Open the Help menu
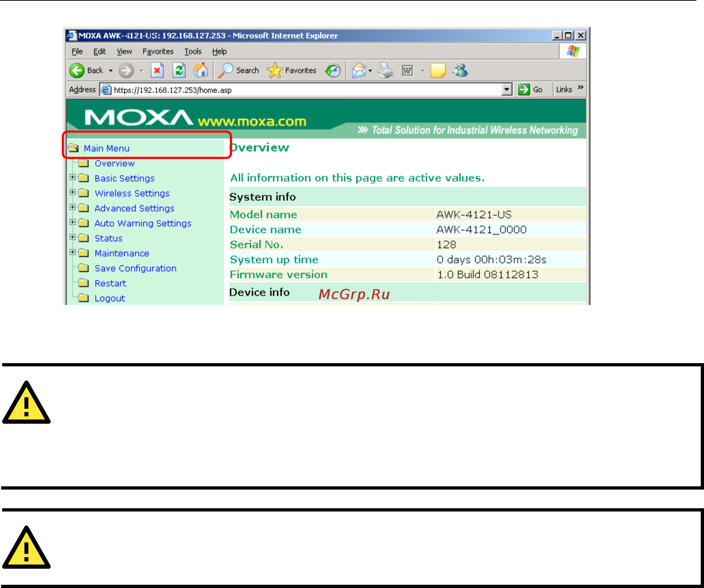The image size is (704, 588). (x=219, y=51)
